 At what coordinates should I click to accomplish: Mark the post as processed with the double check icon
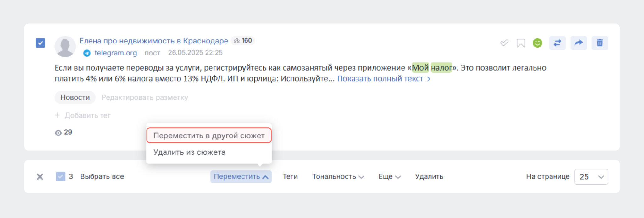click(504, 43)
